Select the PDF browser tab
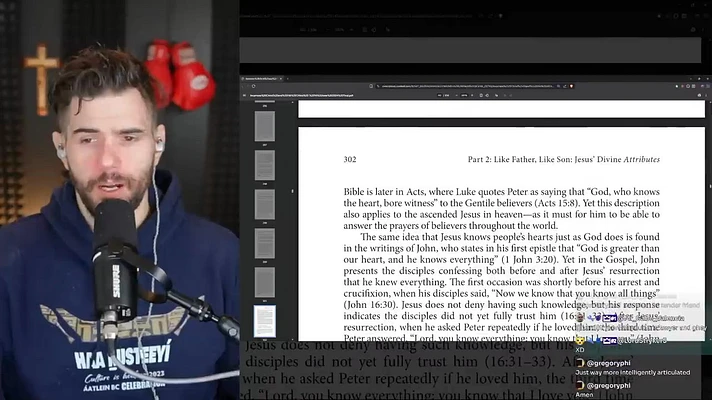The image size is (712, 400). pos(262,79)
